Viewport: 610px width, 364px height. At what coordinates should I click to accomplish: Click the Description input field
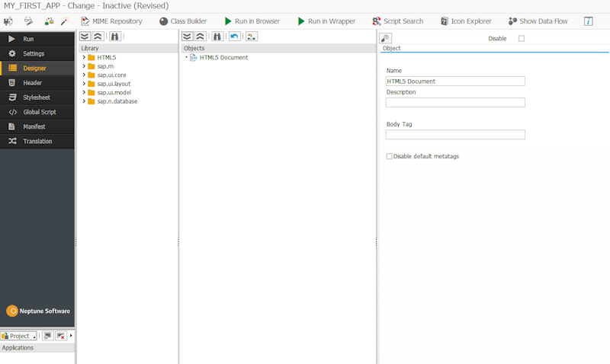pos(455,103)
